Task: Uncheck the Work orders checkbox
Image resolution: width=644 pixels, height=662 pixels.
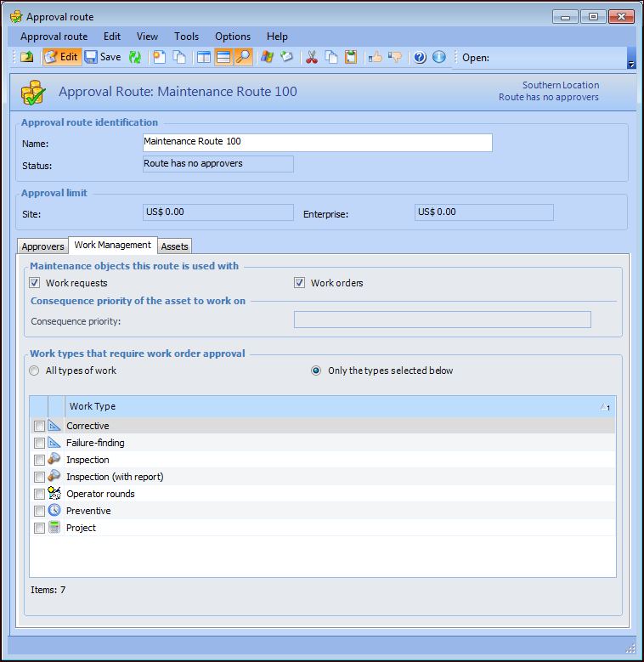Action: pos(300,283)
